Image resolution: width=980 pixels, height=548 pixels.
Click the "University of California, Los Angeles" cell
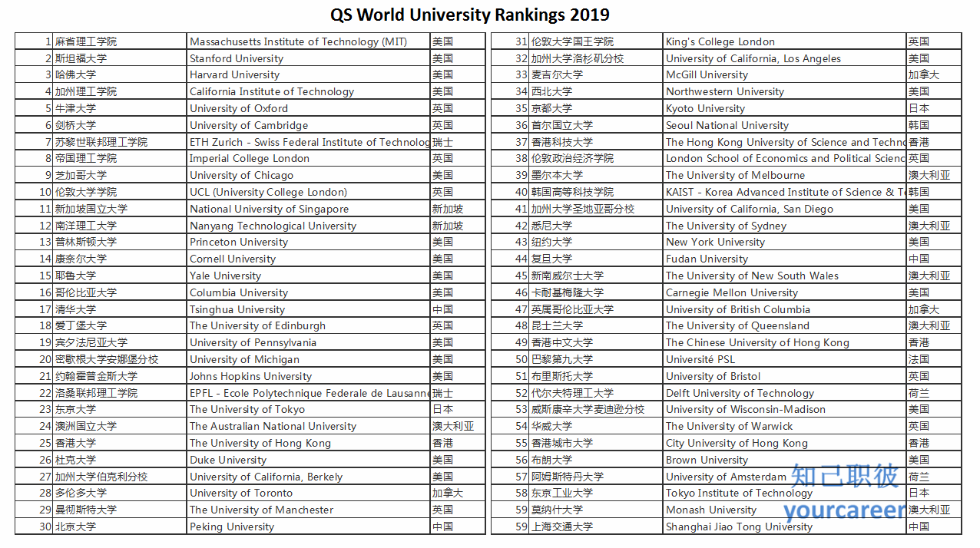(x=785, y=58)
